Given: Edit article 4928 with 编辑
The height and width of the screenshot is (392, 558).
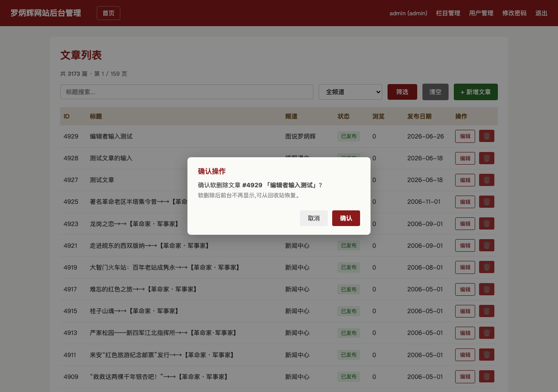Looking at the screenshot, I should coord(465,158).
